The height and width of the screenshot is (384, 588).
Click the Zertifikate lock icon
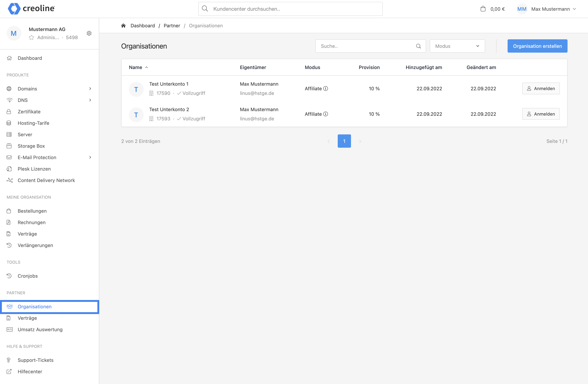coord(9,112)
